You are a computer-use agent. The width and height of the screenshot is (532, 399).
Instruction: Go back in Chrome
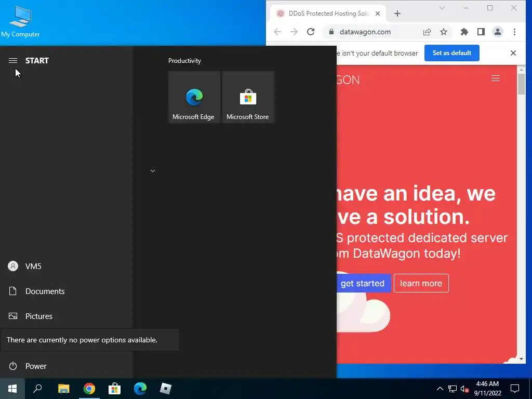[x=277, y=32]
